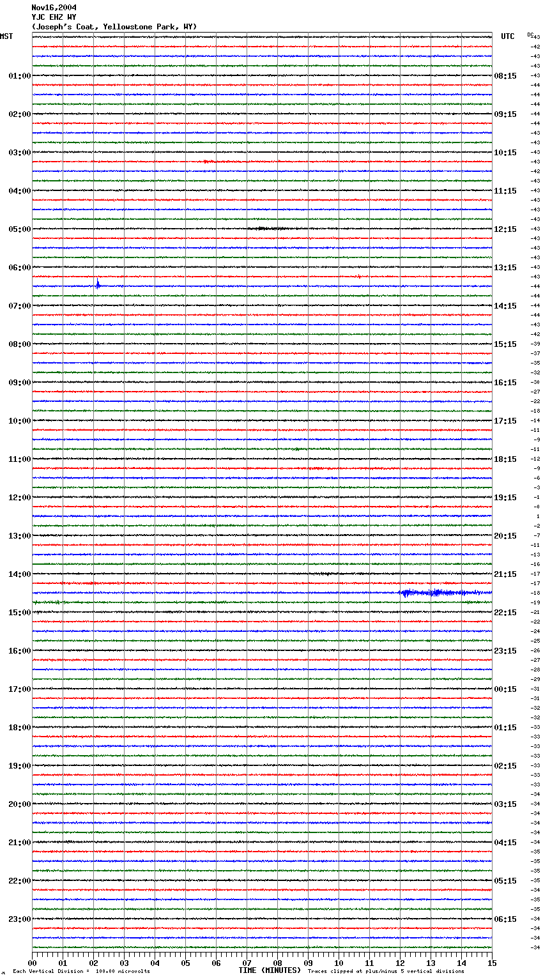The image size is (543, 980).
Task: Click the 21:15 UTC time label
Action: point(505,574)
